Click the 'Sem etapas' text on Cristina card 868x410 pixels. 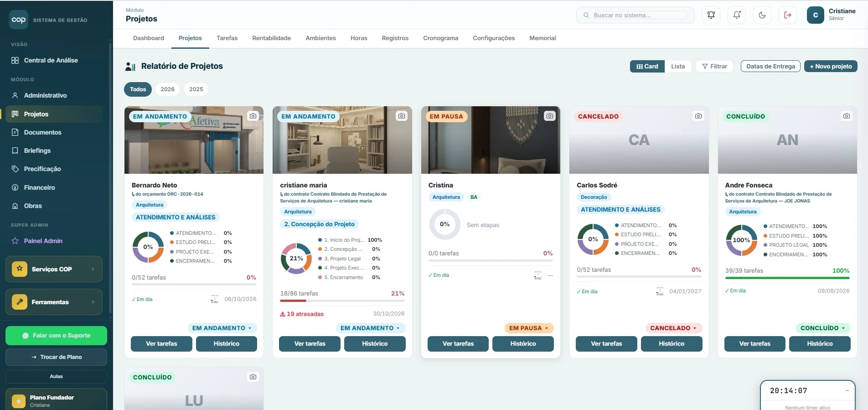click(483, 225)
